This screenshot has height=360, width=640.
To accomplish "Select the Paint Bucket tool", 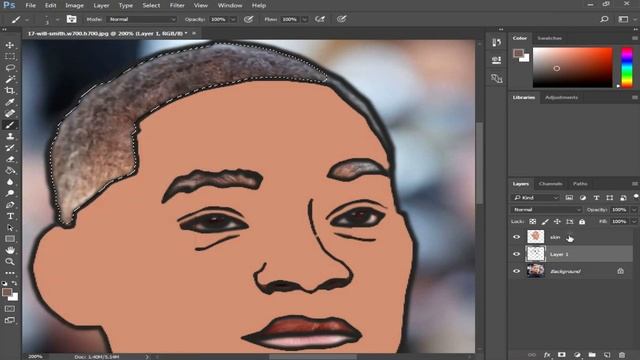I will pyautogui.click(x=10, y=171).
